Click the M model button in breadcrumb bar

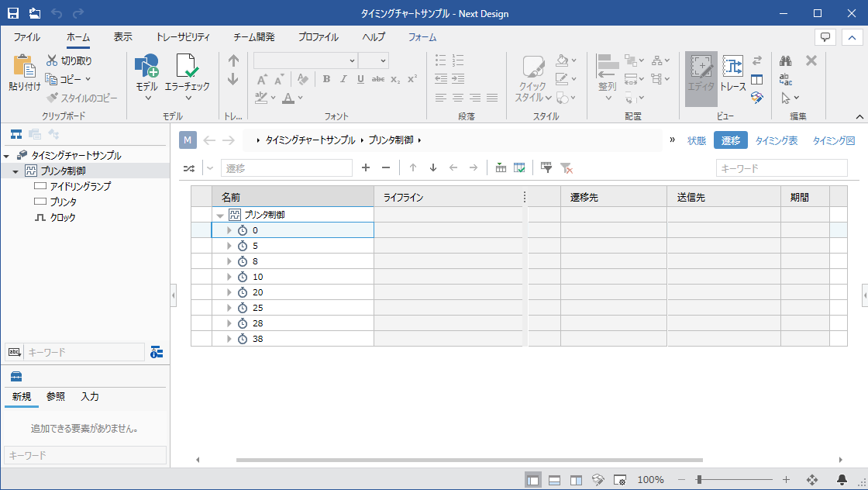coord(188,140)
